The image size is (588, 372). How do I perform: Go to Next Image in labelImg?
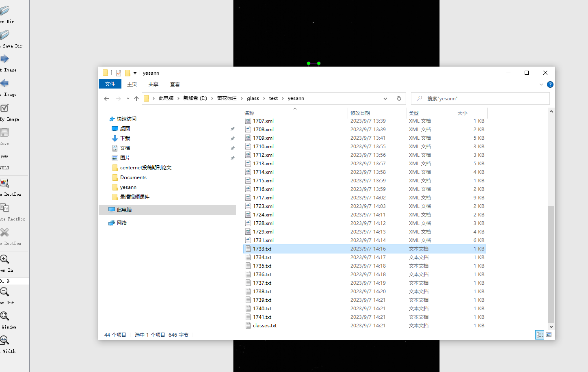tap(4, 59)
